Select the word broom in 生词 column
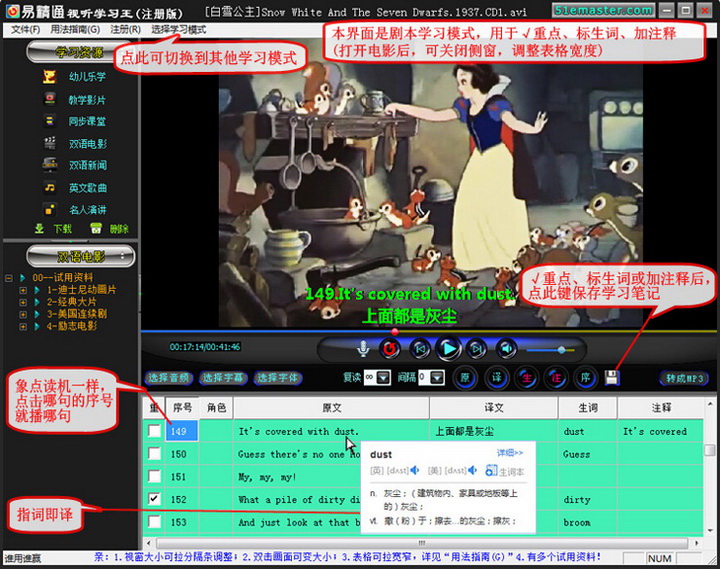 tap(577, 522)
